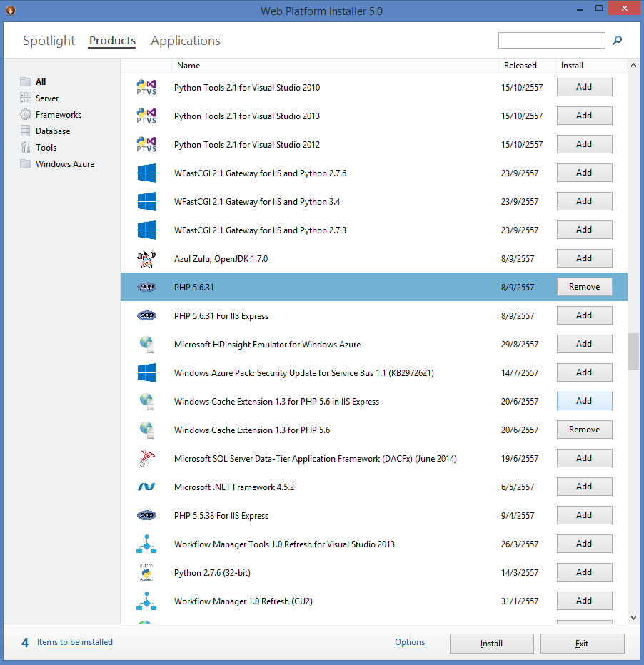
Task: Click Windows logo icon for Python 3.4 gateway
Action: pyautogui.click(x=146, y=201)
